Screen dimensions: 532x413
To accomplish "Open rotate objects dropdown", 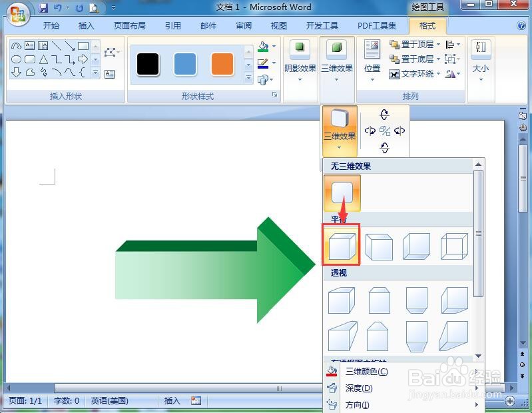I will tap(453, 74).
